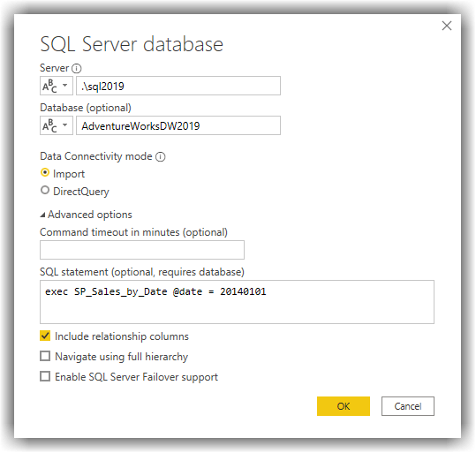Select the Import radio button

click(45, 173)
